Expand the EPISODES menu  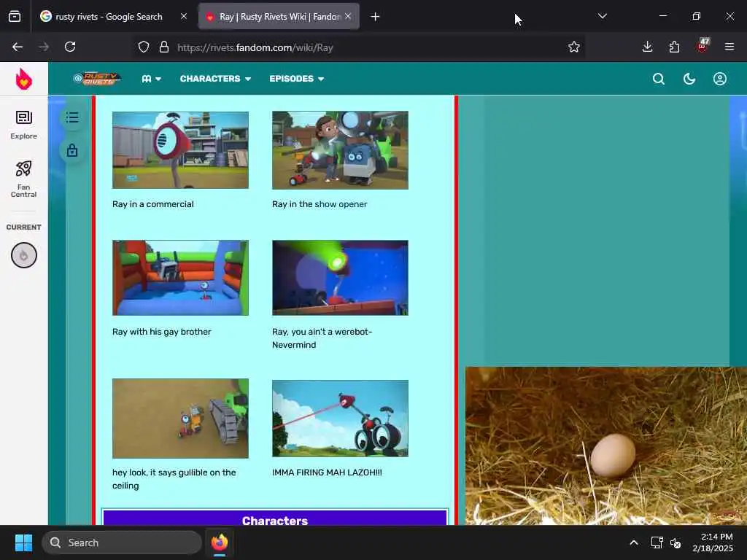(297, 79)
